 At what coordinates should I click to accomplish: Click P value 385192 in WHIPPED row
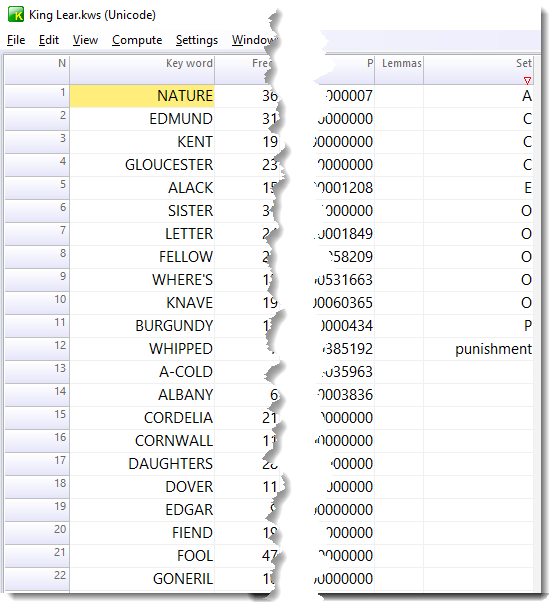pyautogui.click(x=347, y=349)
